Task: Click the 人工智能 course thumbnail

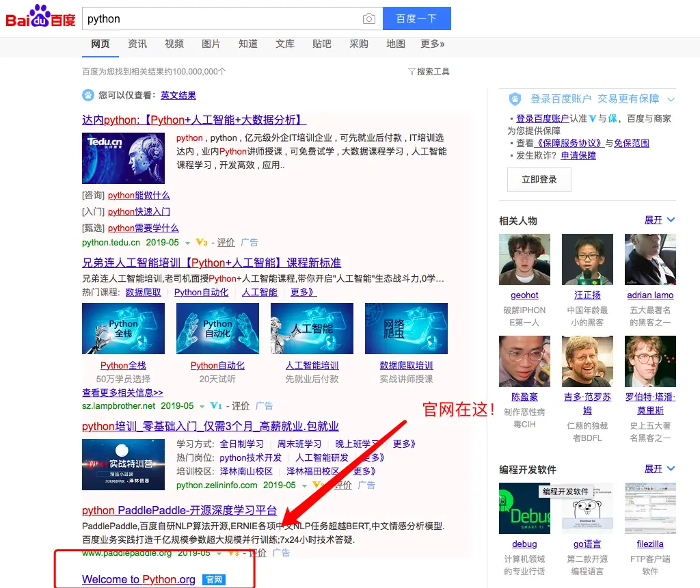Action: (x=312, y=329)
